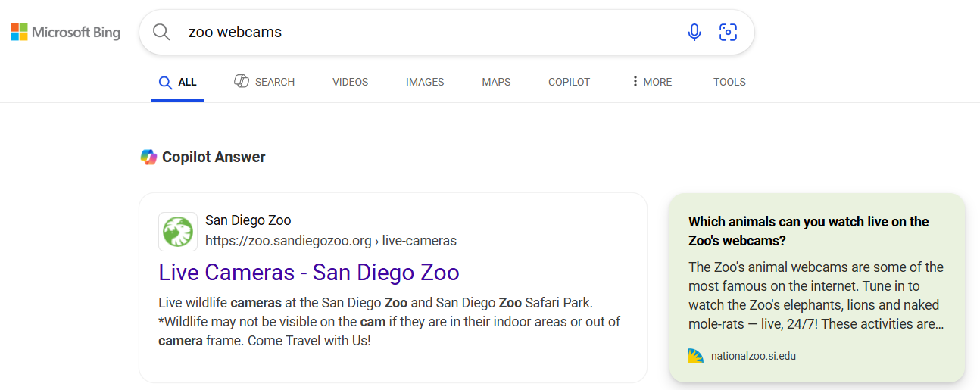Expand the MORE menu
This screenshot has width=980, height=390.
651,82
